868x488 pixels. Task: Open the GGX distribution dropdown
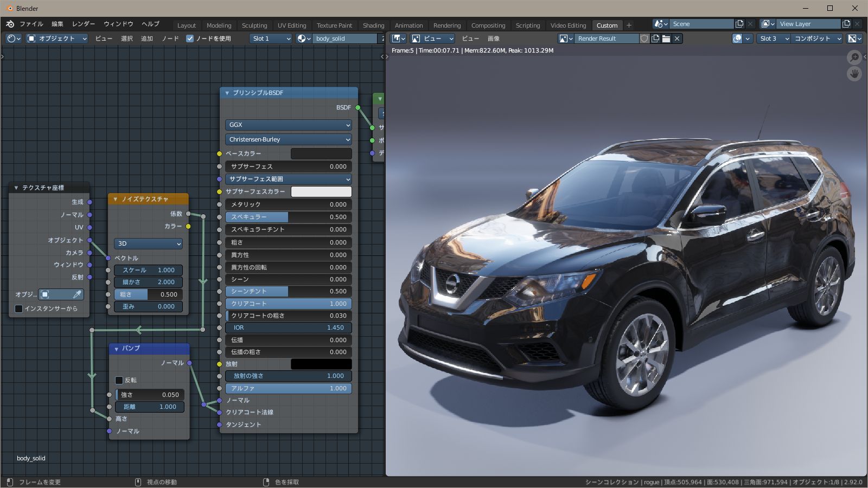click(289, 125)
